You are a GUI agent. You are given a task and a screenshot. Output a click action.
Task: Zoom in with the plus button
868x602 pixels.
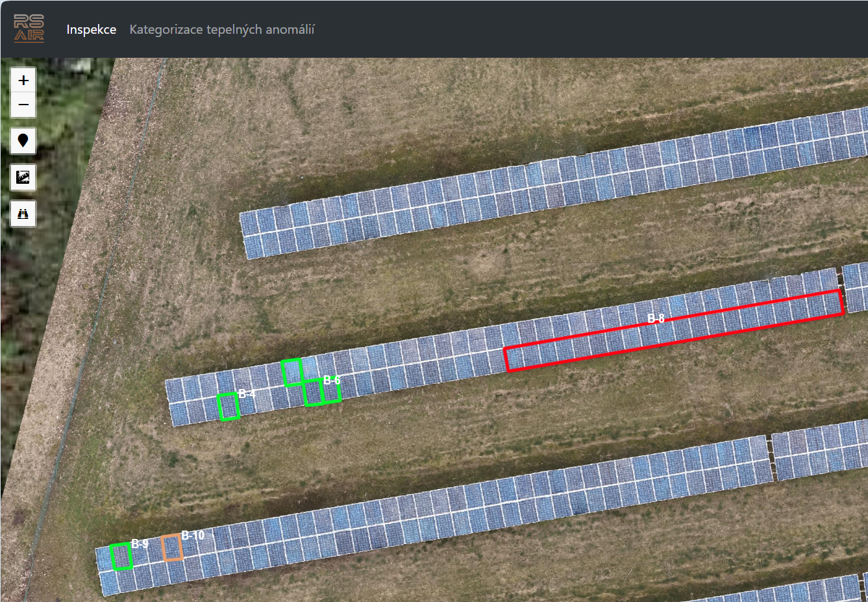coord(23,81)
